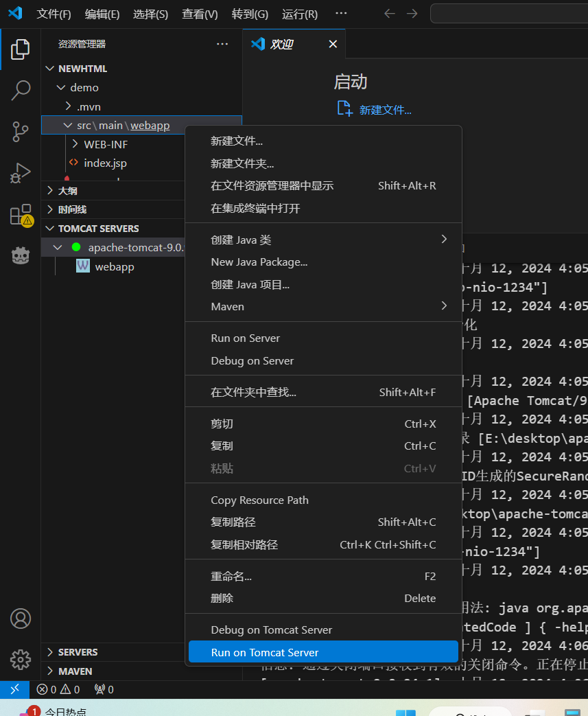
Task: Click the navigate forward arrow
Action: coord(412,14)
